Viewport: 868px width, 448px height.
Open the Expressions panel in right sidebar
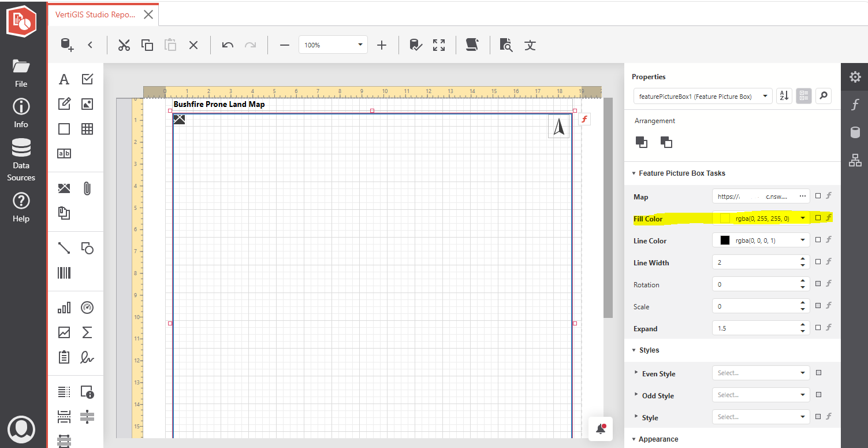[x=855, y=105]
